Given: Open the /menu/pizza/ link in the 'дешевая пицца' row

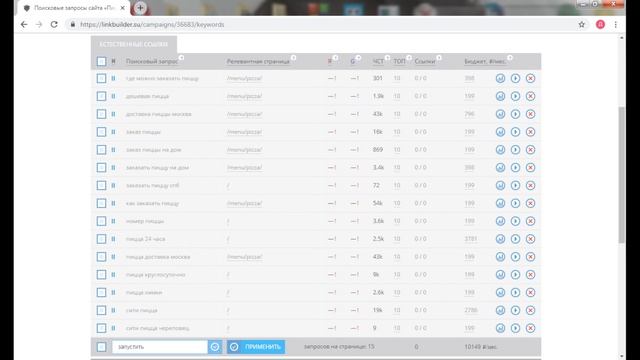Looking at the screenshot, I should click(x=244, y=96).
